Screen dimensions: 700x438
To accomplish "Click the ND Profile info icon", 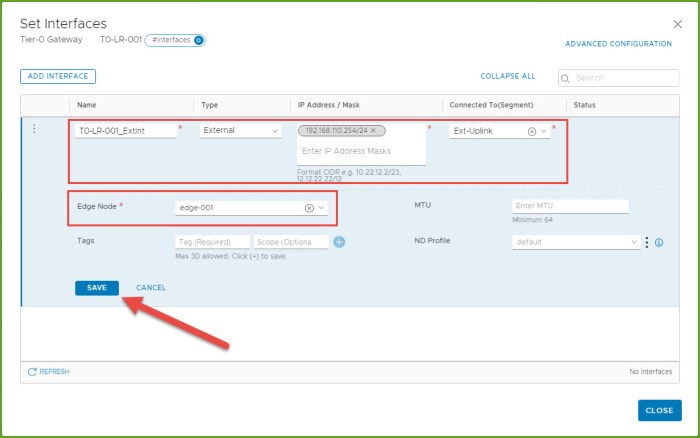I will coord(659,242).
